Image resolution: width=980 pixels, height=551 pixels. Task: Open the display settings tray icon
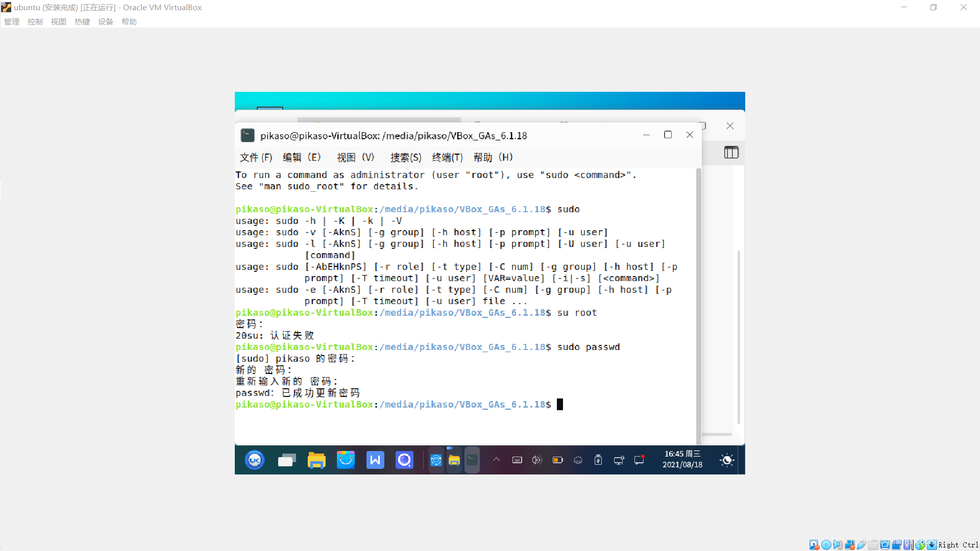coord(619,460)
